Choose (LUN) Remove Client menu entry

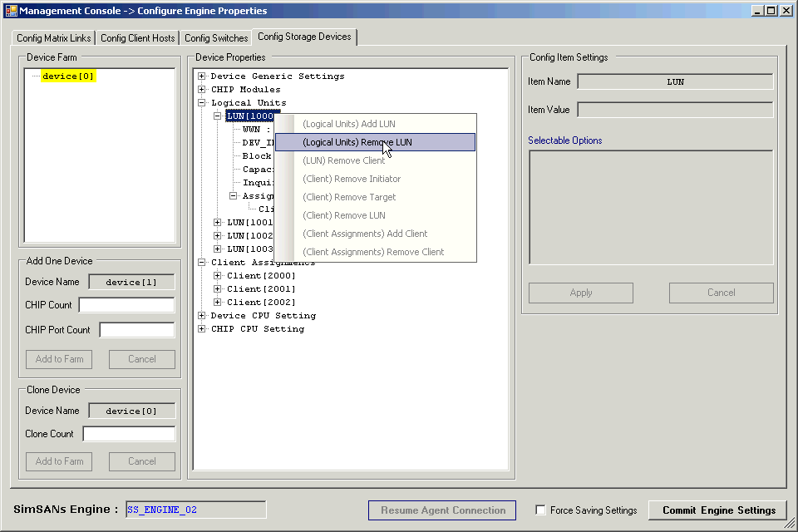tap(375, 160)
